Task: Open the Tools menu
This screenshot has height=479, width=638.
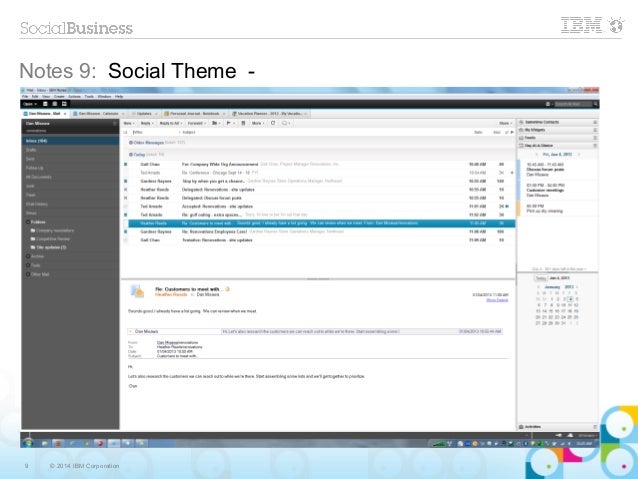Action: pos(89,96)
